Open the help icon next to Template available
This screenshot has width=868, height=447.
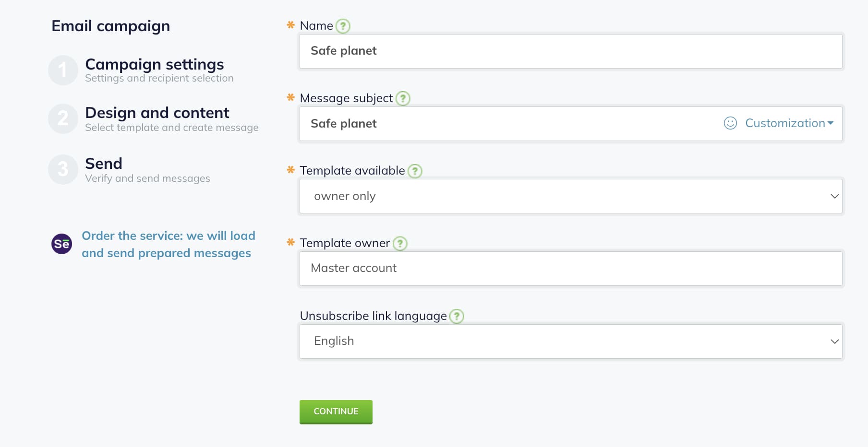coord(415,171)
